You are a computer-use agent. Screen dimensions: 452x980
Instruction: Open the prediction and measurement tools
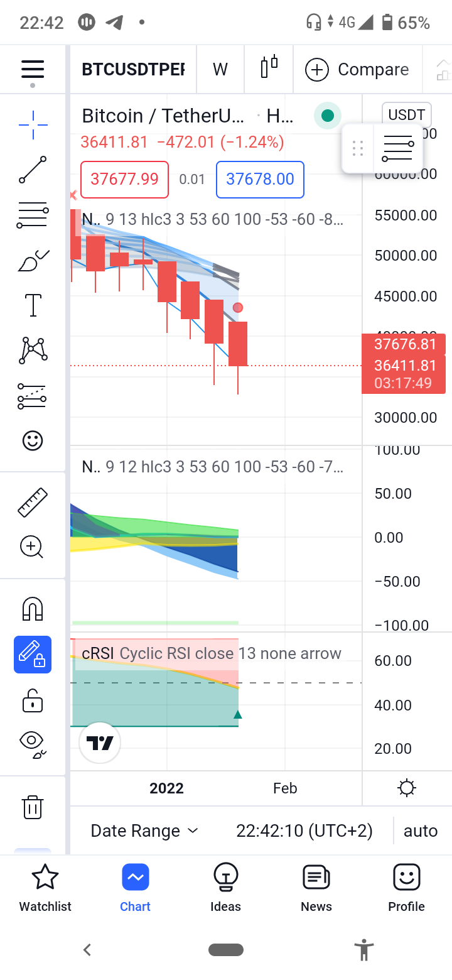tap(33, 396)
